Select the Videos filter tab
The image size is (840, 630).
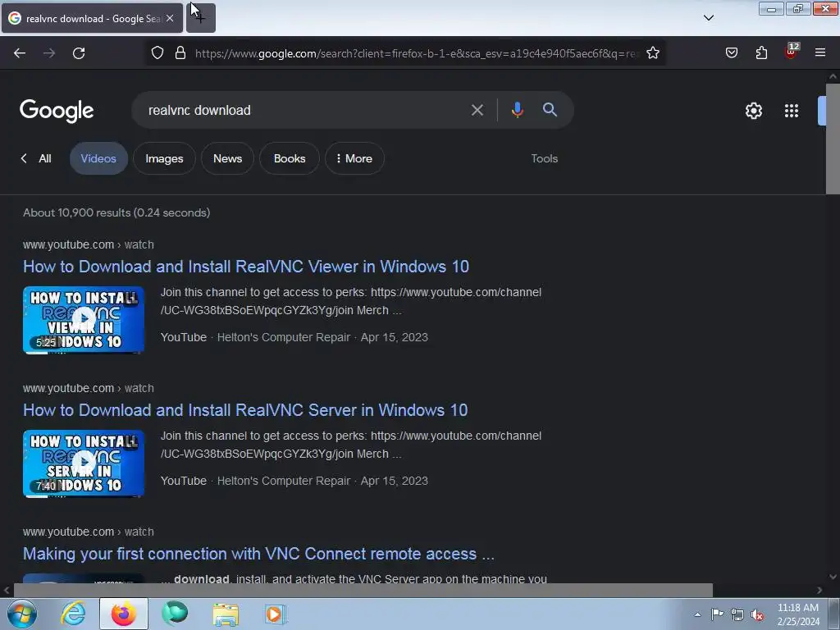point(98,158)
